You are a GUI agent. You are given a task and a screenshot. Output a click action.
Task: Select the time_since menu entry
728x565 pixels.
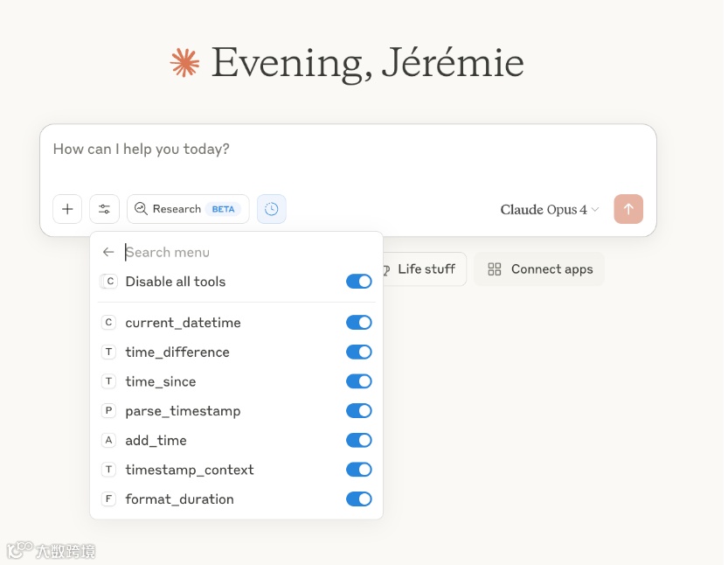point(236,381)
